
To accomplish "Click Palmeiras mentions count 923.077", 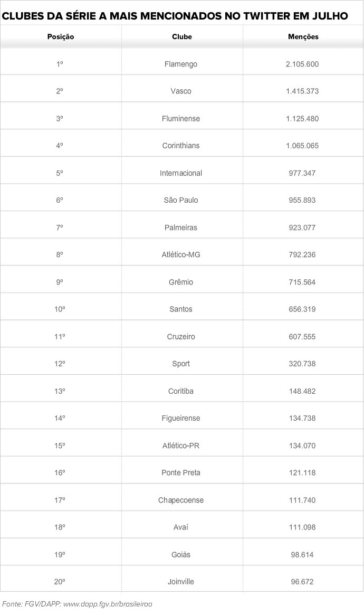I will coord(302,228).
